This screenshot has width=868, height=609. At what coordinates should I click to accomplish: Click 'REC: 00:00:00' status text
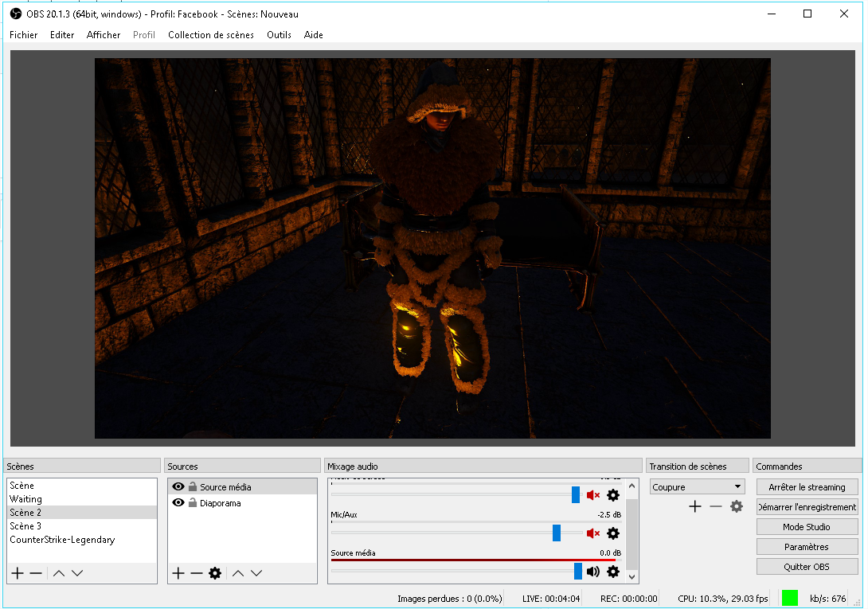[629, 599]
